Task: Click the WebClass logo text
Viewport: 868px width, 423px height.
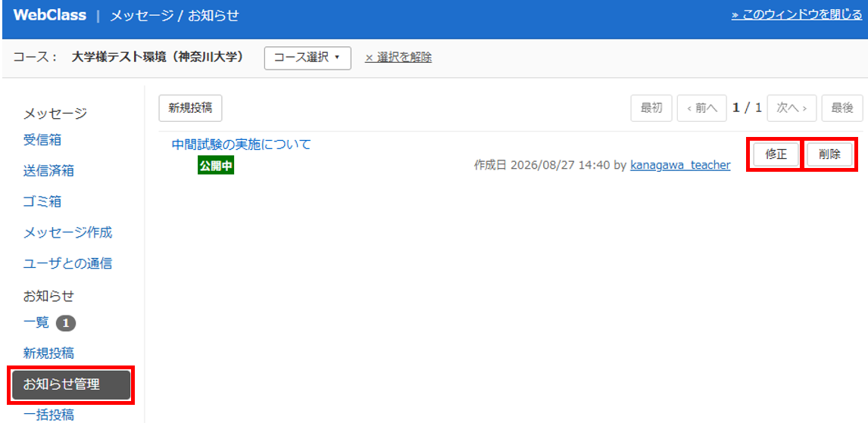Action: [50, 15]
